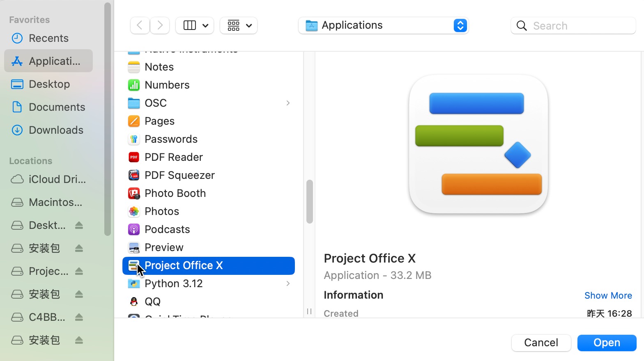This screenshot has width=644, height=361.
Task: Eject the C4BB volume
Action: (x=79, y=317)
